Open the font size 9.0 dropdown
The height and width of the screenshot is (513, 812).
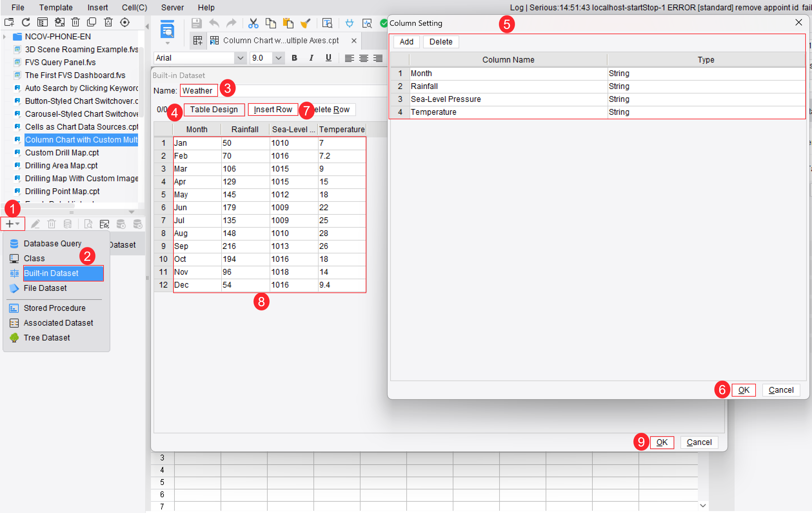pyautogui.click(x=278, y=58)
